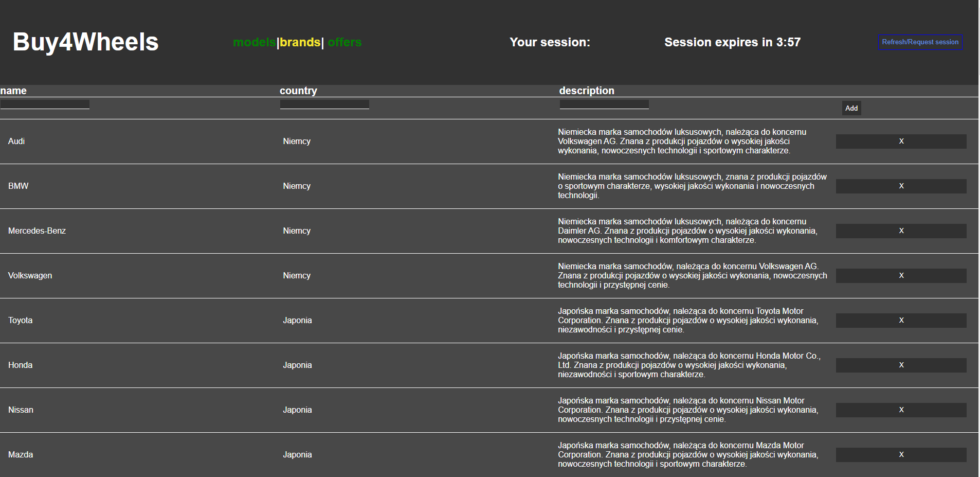Click the Audi description text
This screenshot has height=477, width=980.
682,142
